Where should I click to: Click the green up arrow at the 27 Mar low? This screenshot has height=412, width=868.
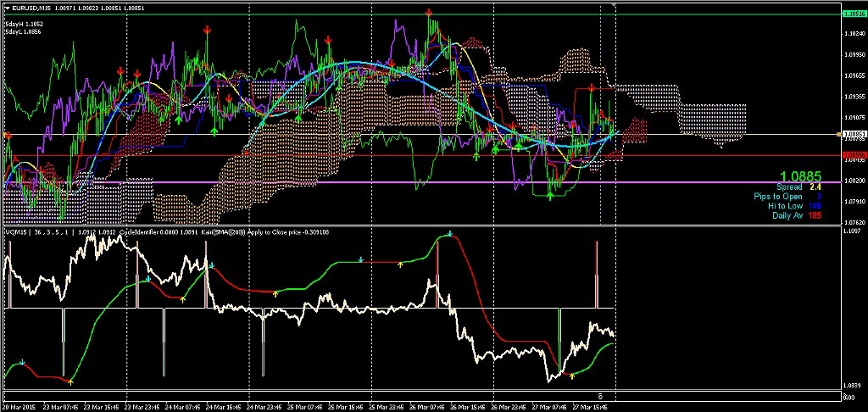coord(551,196)
